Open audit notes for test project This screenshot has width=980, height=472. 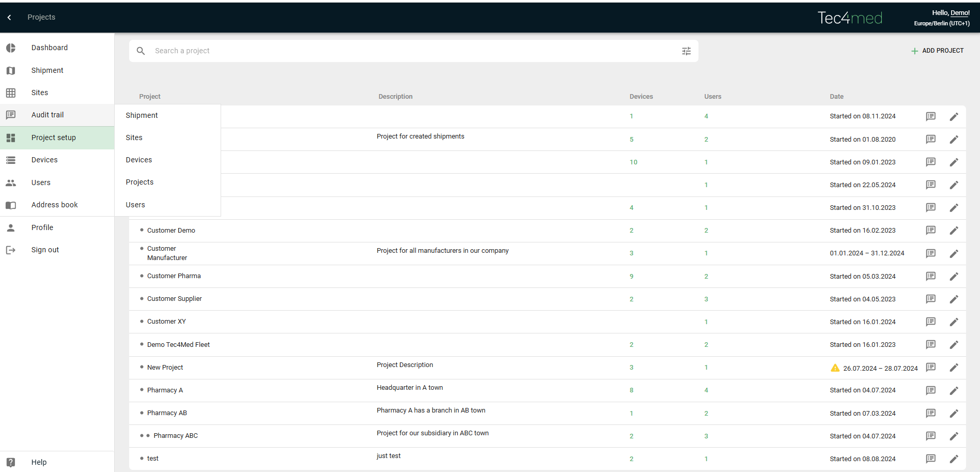click(930, 459)
